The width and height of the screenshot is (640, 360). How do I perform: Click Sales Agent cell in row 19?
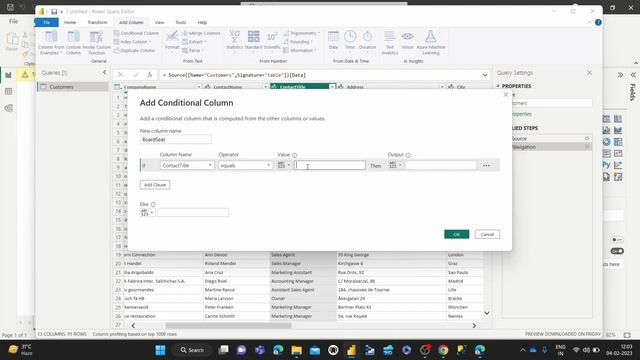pyautogui.click(x=303, y=255)
